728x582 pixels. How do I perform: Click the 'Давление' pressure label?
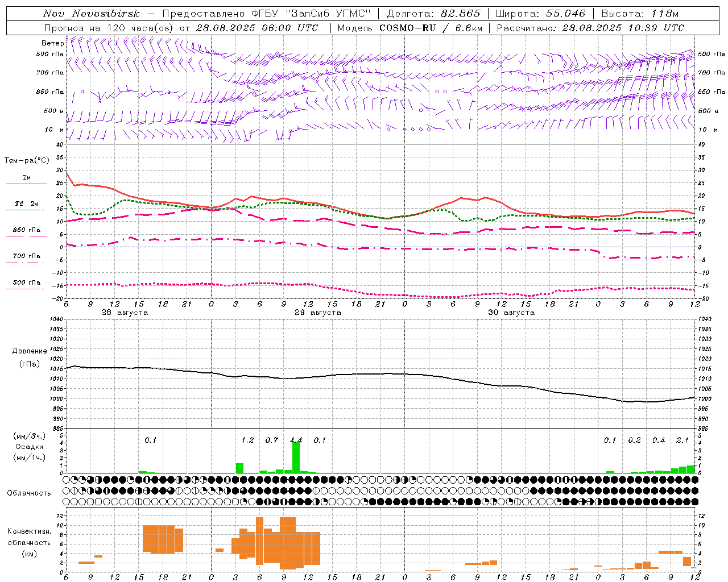click(30, 351)
